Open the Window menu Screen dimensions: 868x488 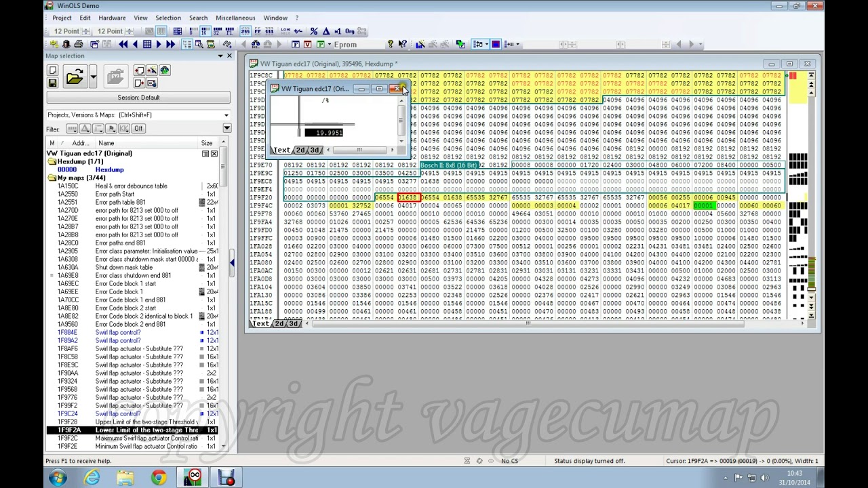coord(275,18)
